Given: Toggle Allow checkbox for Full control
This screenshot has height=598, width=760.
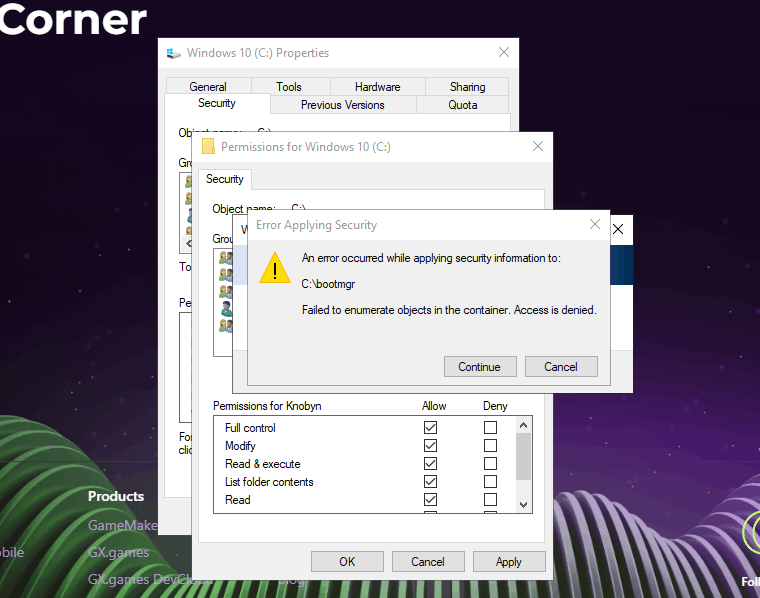Looking at the screenshot, I should click(430, 427).
